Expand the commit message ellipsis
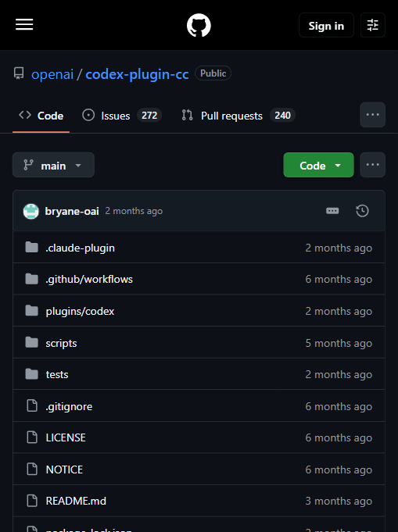This screenshot has height=532, width=398. [332, 211]
